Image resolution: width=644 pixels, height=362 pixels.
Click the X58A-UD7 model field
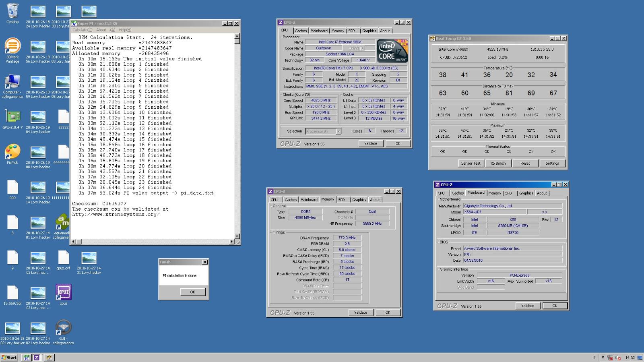pos(494,212)
